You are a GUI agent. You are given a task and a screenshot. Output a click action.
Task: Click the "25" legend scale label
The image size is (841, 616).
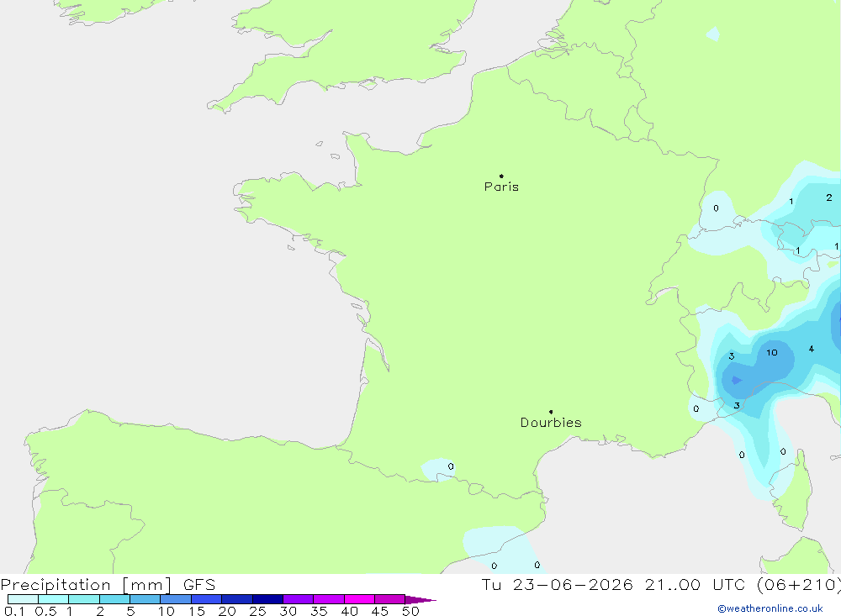(x=257, y=611)
